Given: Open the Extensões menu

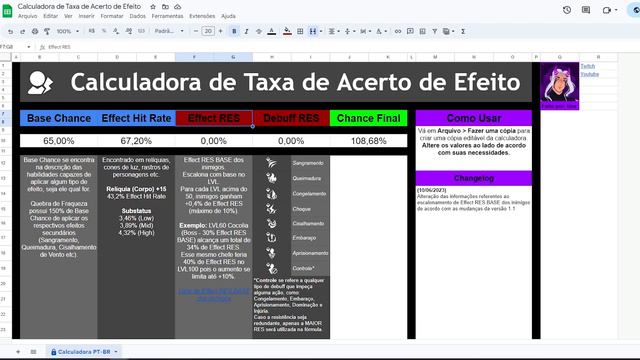Looking at the screenshot, I should (x=202, y=16).
